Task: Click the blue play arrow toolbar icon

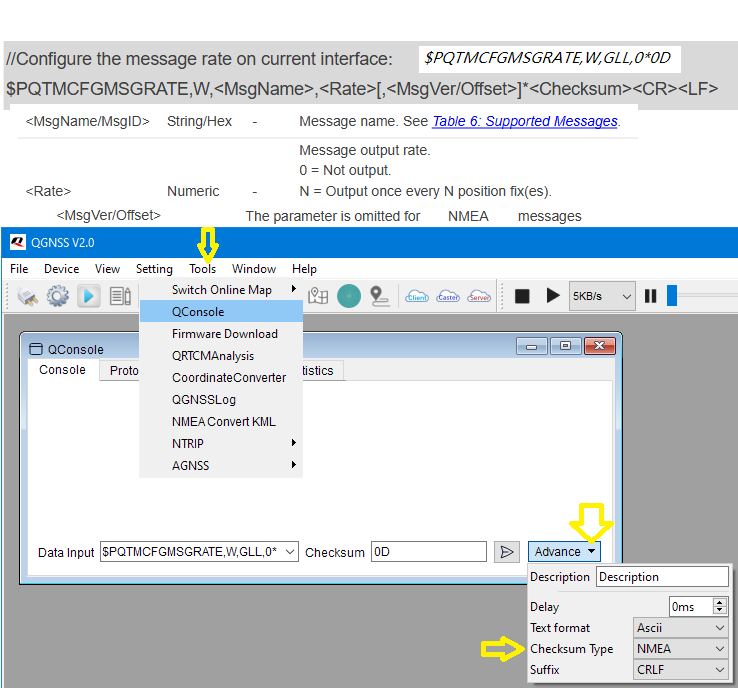Action: [x=89, y=296]
